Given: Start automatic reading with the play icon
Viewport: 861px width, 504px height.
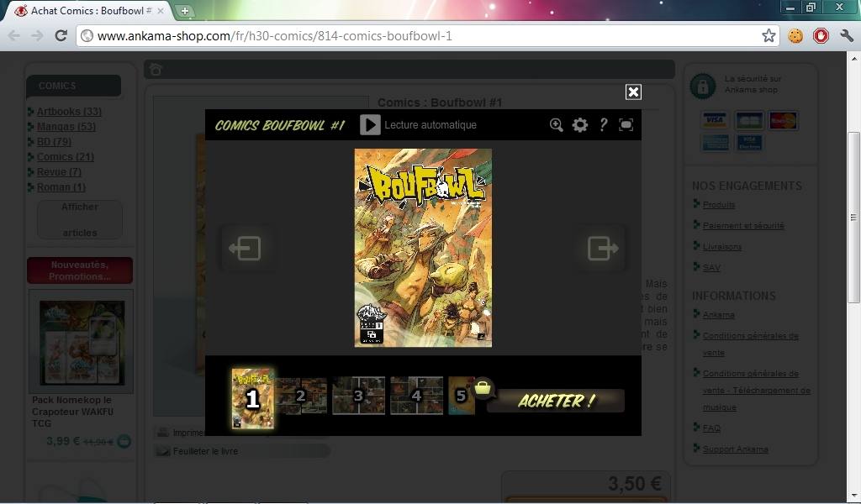Looking at the screenshot, I should click(370, 125).
